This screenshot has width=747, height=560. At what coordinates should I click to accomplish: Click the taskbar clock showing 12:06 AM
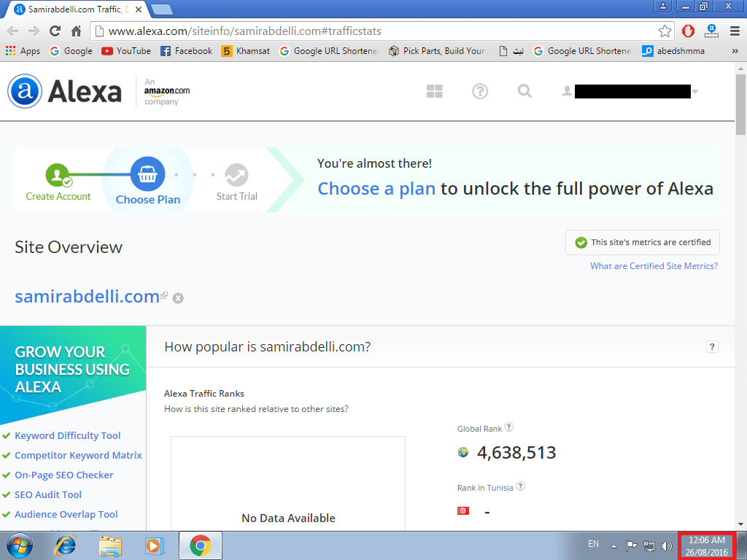coord(706,546)
